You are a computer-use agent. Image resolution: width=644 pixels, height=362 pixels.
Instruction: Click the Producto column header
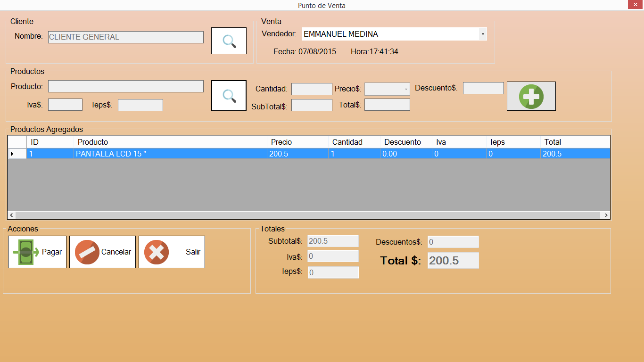point(170,142)
